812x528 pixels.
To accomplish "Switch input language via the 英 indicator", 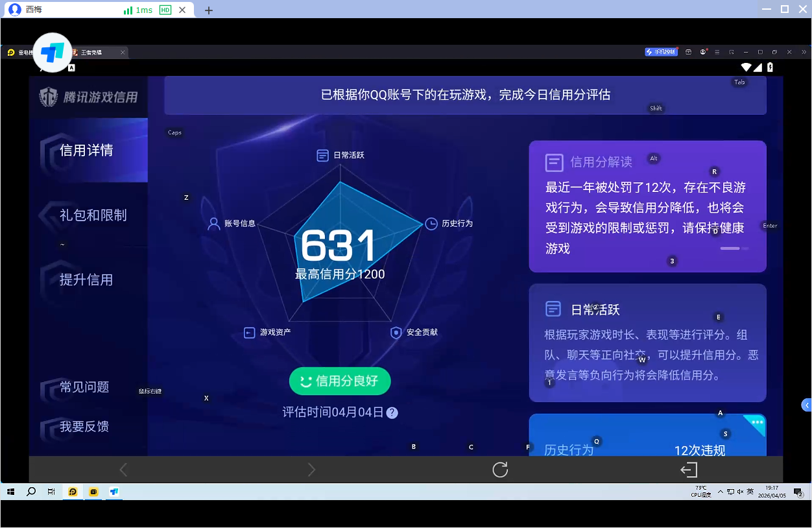I will pos(750,491).
